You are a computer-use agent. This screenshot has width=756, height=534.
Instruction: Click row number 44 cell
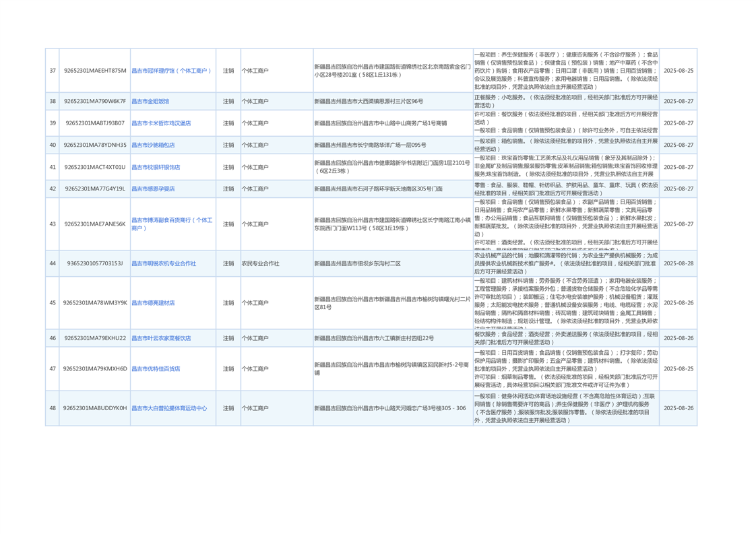(53, 263)
